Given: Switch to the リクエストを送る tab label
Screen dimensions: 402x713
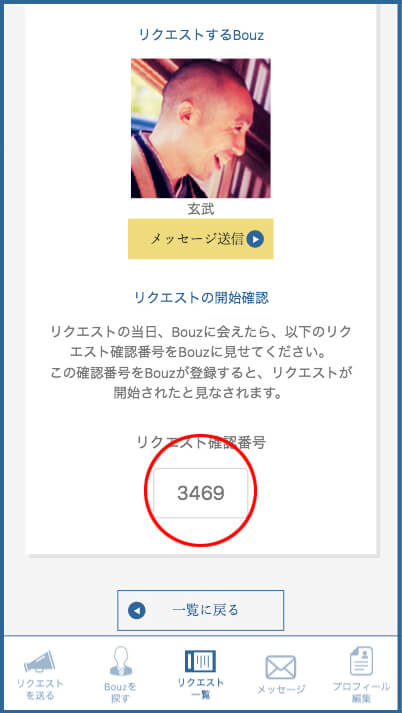Looking at the screenshot, I should (40, 690).
